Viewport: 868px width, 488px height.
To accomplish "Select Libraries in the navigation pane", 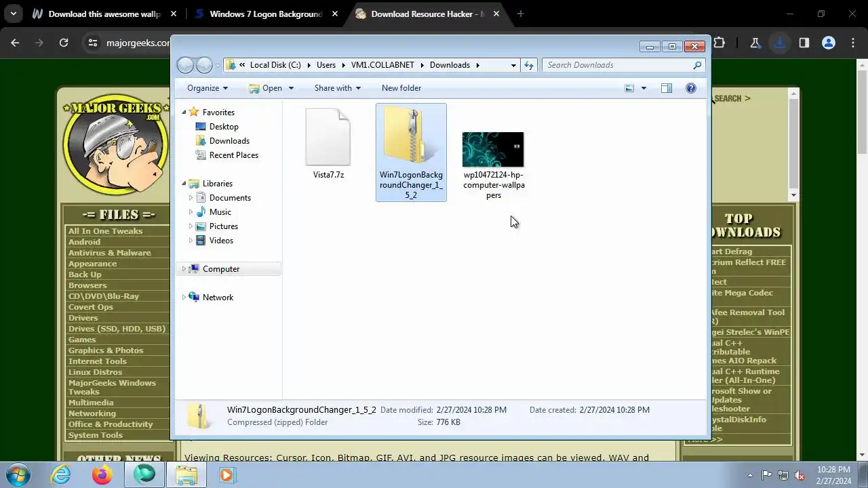I will [x=218, y=184].
